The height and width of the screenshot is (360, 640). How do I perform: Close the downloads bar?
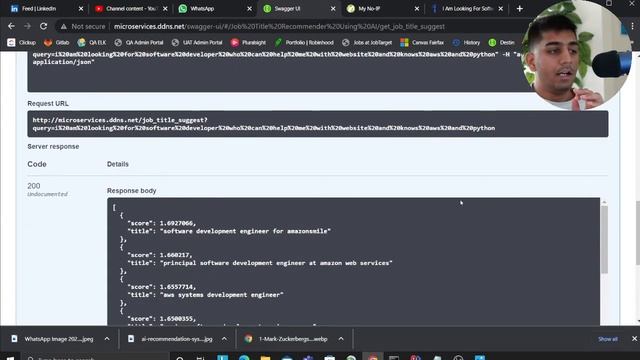tap(634, 339)
